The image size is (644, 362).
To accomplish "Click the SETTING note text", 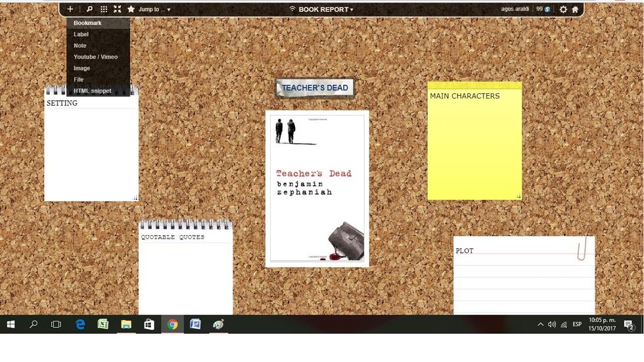I will [62, 103].
